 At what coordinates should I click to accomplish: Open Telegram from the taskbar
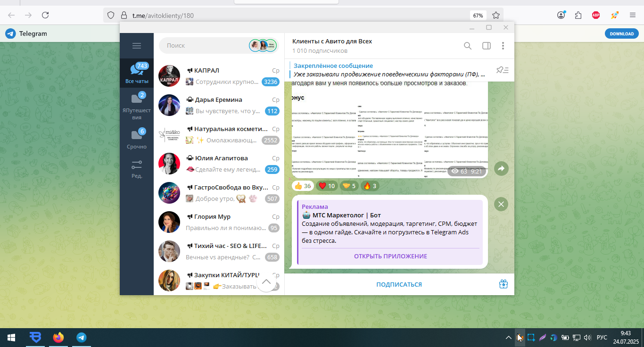[82, 338]
